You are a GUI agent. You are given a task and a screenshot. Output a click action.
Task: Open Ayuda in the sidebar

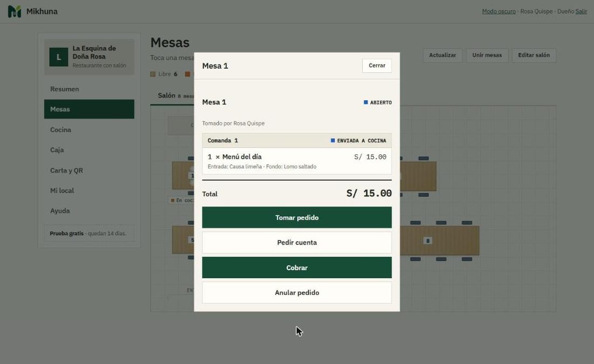point(89,211)
